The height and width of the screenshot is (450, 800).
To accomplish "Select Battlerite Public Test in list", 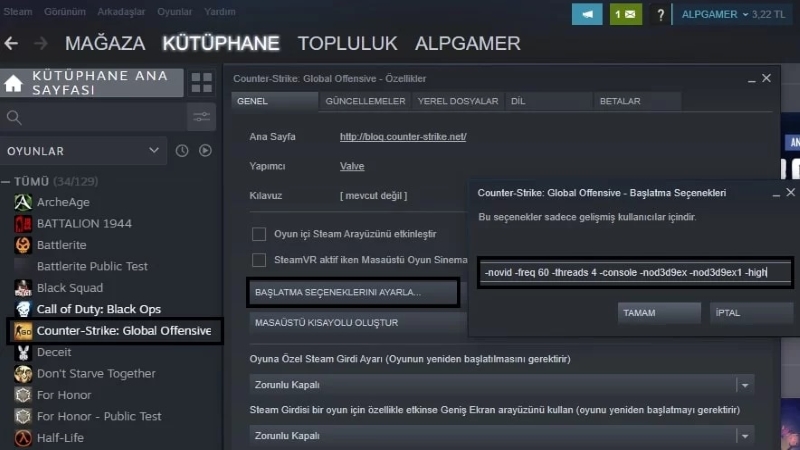I will [92, 266].
